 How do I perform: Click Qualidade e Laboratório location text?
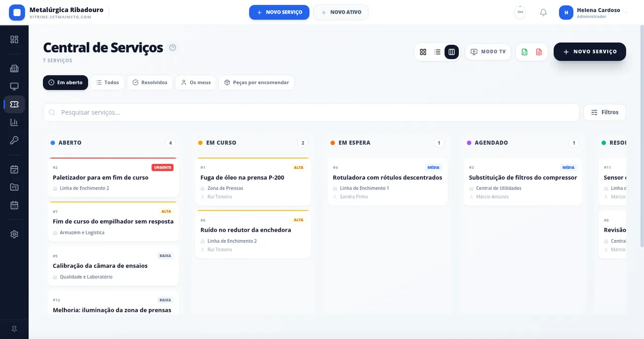pos(86,277)
